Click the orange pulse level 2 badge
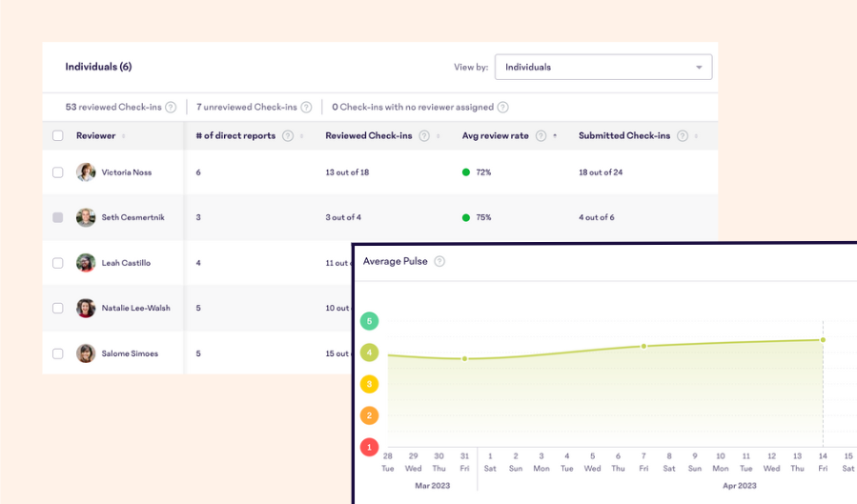 click(x=370, y=415)
